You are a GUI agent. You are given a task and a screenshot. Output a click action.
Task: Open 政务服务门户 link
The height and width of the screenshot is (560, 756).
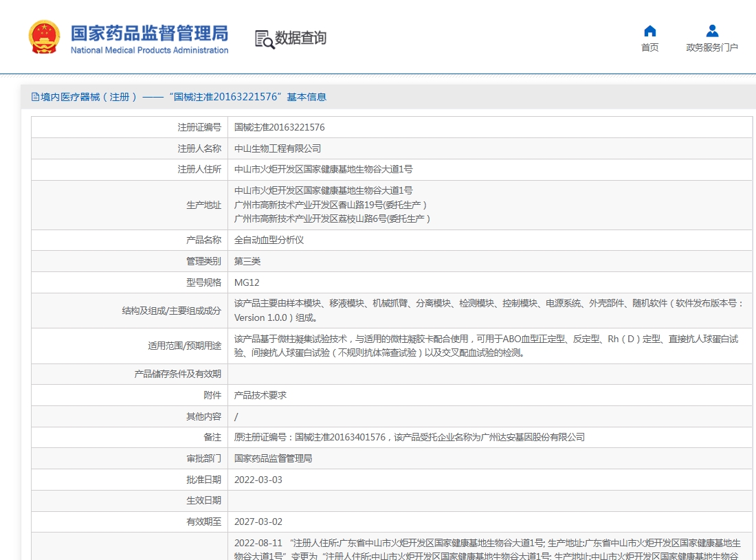(x=712, y=47)
